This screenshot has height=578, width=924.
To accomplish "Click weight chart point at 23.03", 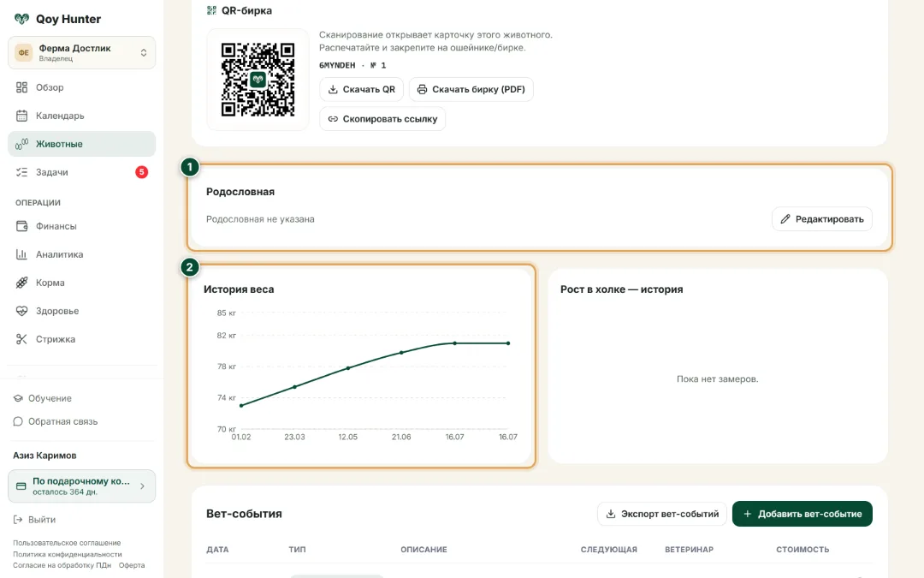I will coord(294,386).
